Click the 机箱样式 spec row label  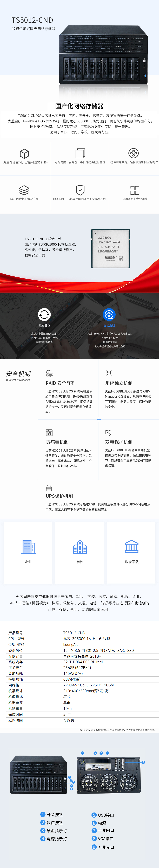(x=16, y=697)
